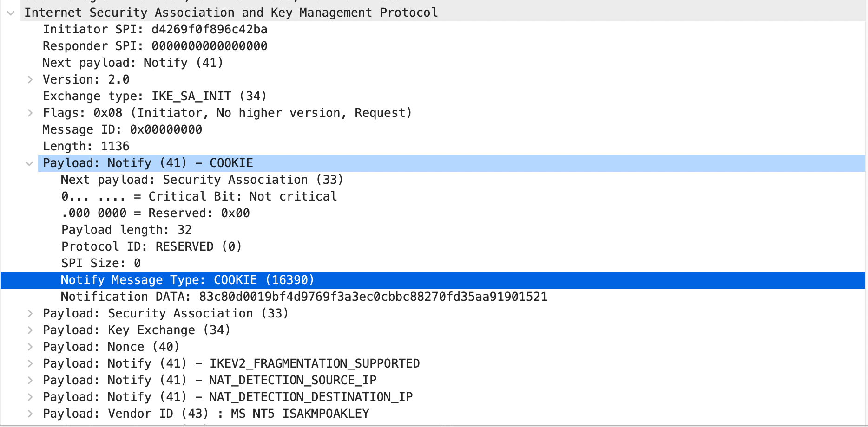Select the SPI Size: 0 field
The width and height of the screenshot is (868, 427).
101,264
